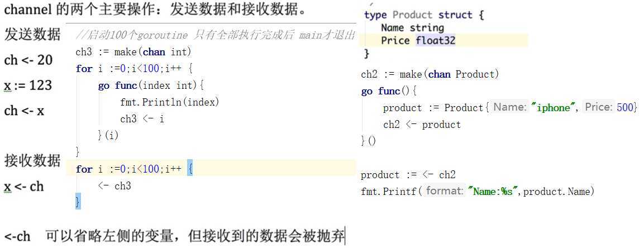Click 'ch <- 20' example text
This screenshot has height=248, width=644.
28,60
